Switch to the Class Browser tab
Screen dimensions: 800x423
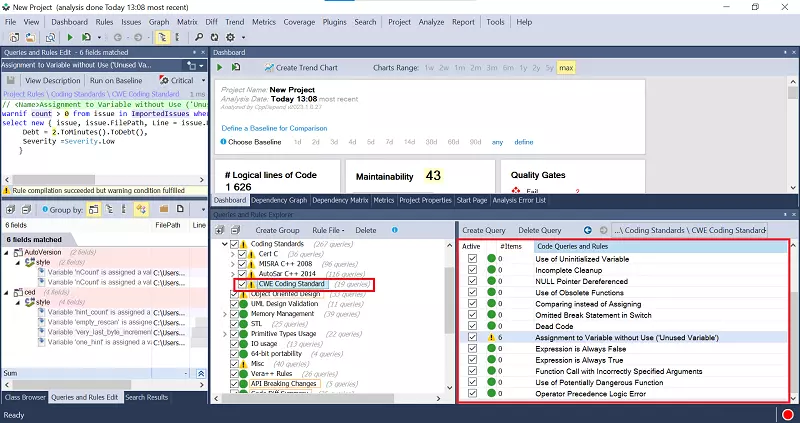(25, 397)
